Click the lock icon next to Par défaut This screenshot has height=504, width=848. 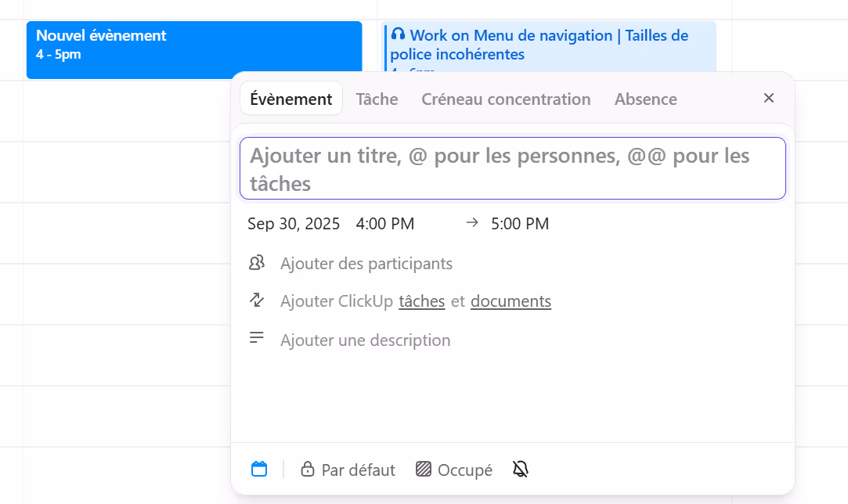(x=307, y=468)
